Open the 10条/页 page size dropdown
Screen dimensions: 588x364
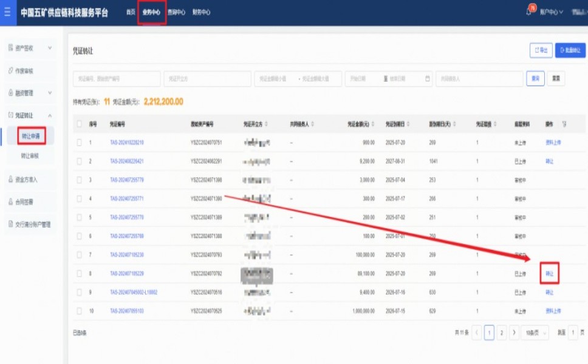pyautogui.click(x=537, y=332)
